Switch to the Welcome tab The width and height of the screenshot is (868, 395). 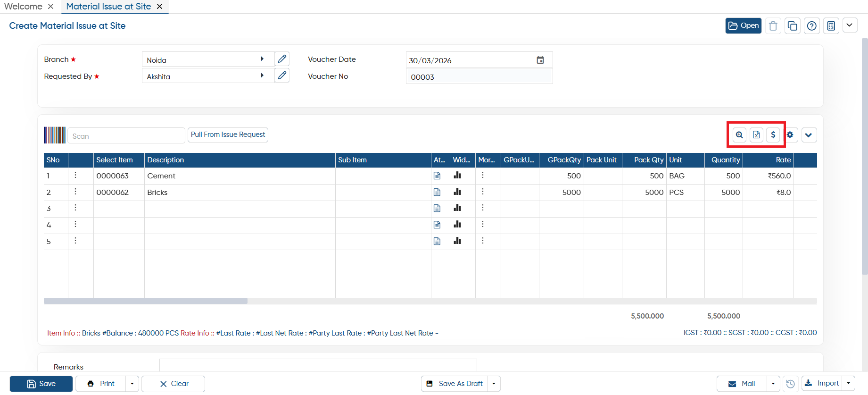(23, 7)
